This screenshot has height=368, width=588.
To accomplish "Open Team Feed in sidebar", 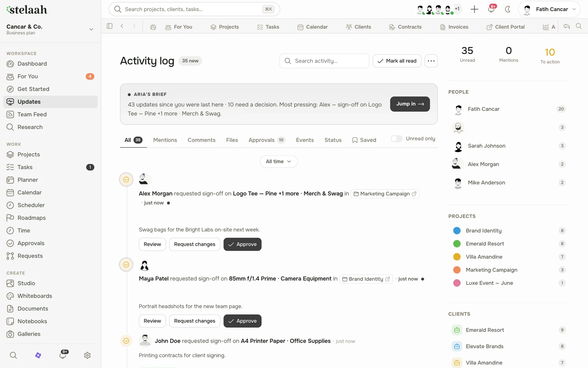I will [x=50, y=114].
